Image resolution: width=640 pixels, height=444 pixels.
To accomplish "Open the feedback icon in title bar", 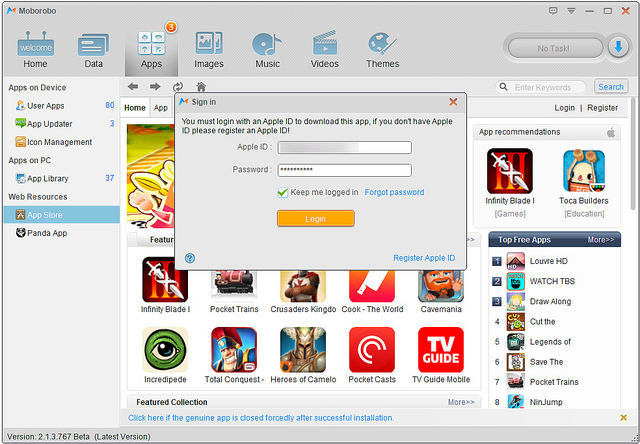I will pyautogui.click(x=553, y=11).
